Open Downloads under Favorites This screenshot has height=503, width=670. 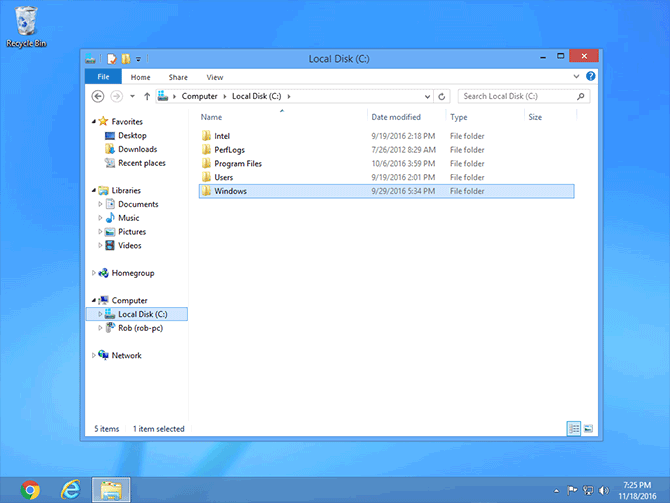pyautogui.click(x=138, y=149)
